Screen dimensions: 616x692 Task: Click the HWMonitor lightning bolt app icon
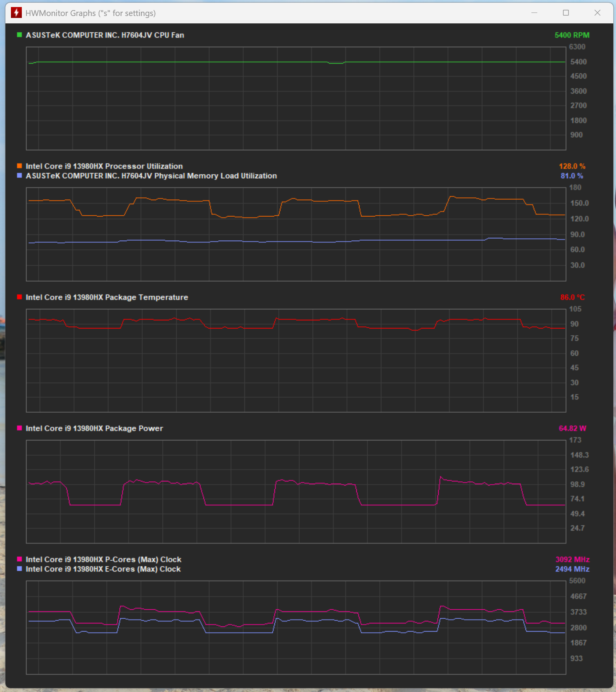[x=16, y=13]
